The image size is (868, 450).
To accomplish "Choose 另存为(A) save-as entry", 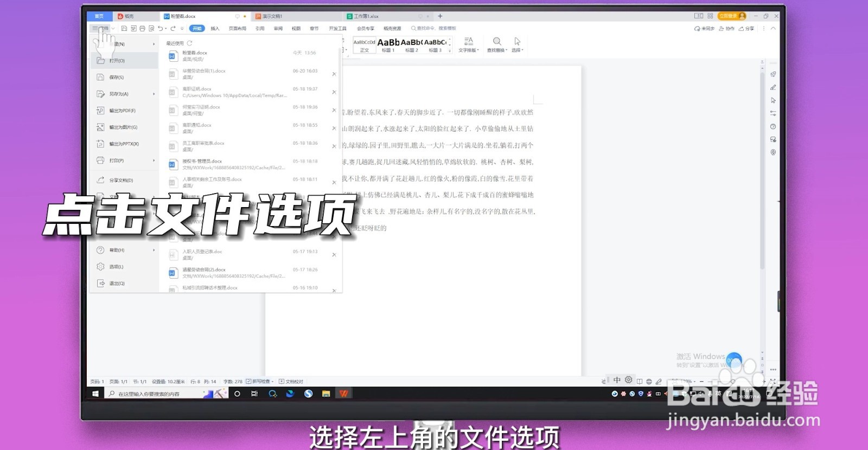I will click(124, 94).
